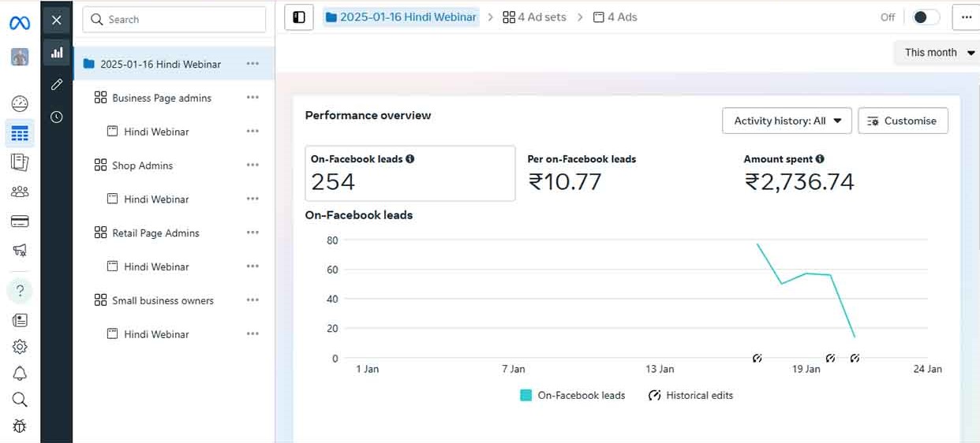Select the charts view icon
The height and width of the screenshot is (443, 980).
[x=57, y=53]
